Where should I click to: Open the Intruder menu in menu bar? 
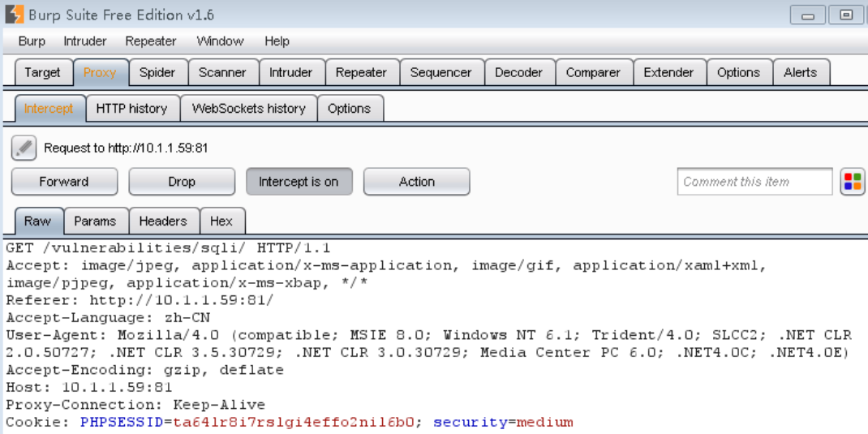(85, 41)
